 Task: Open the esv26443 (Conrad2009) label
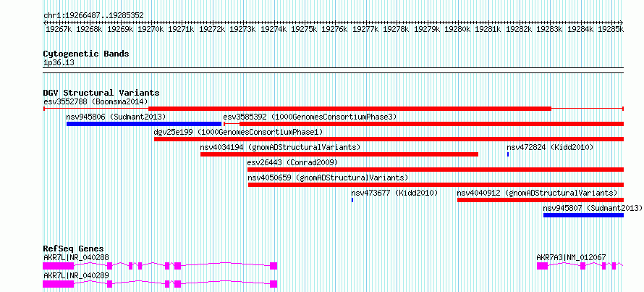(292, 162)
